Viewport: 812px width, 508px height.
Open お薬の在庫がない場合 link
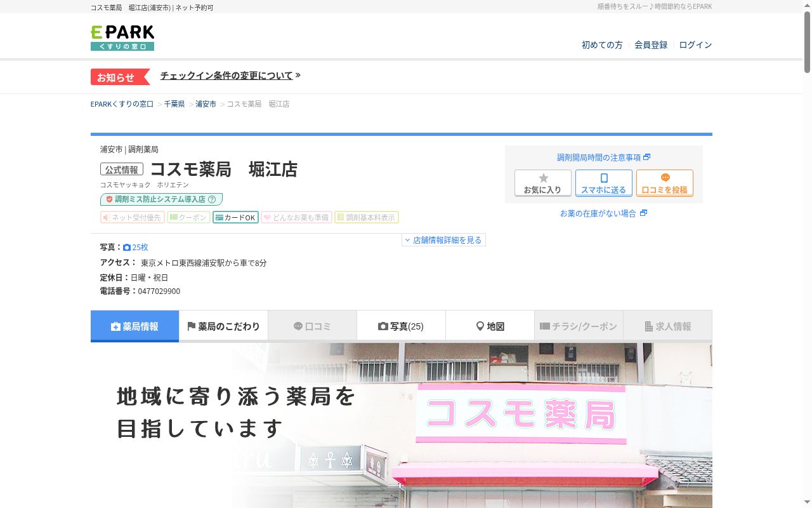603,213
